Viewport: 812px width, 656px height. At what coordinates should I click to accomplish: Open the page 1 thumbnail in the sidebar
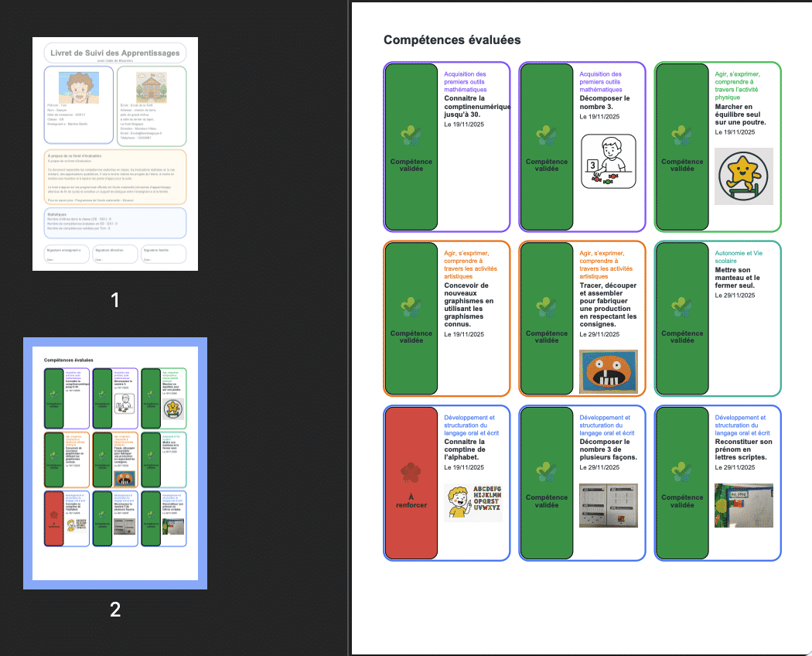115,154
